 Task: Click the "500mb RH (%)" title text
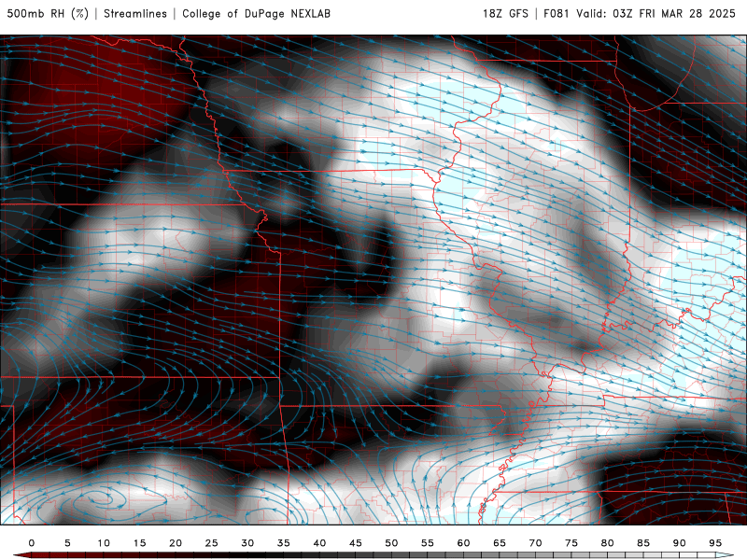point(48,13)
